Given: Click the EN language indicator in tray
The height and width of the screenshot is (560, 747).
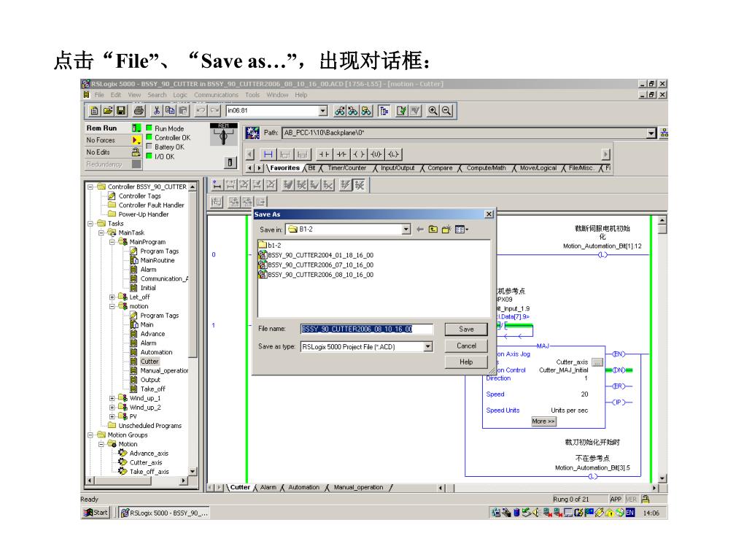Looking at the screenshot, I should click(x=630, y=513).
